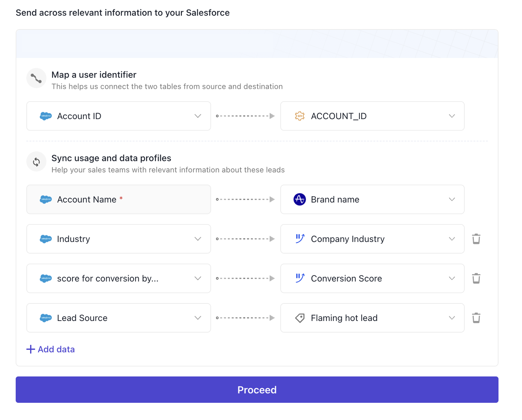
Task: Remove the Lead Source mapping row
Action: click(476, 318)
